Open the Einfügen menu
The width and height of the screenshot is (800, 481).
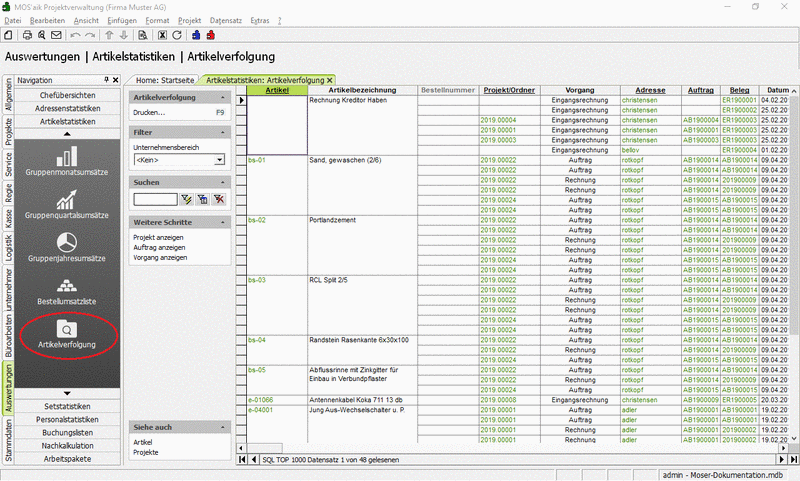coord(122,20)
